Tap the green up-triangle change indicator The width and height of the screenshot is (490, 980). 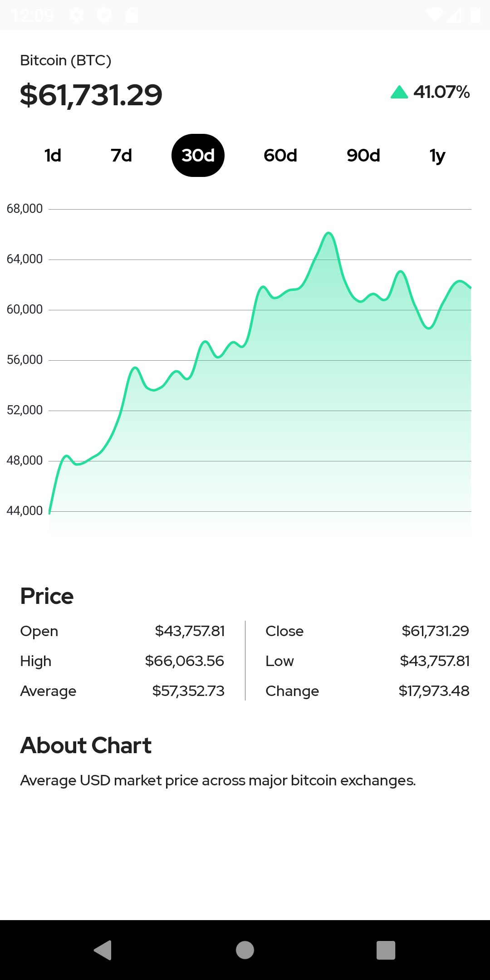(399, 92)
